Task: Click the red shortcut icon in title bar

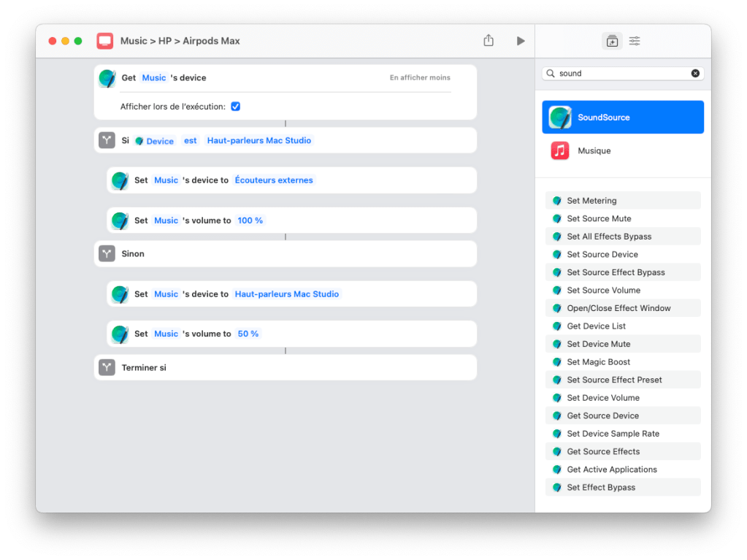Action: click(105, 41)
